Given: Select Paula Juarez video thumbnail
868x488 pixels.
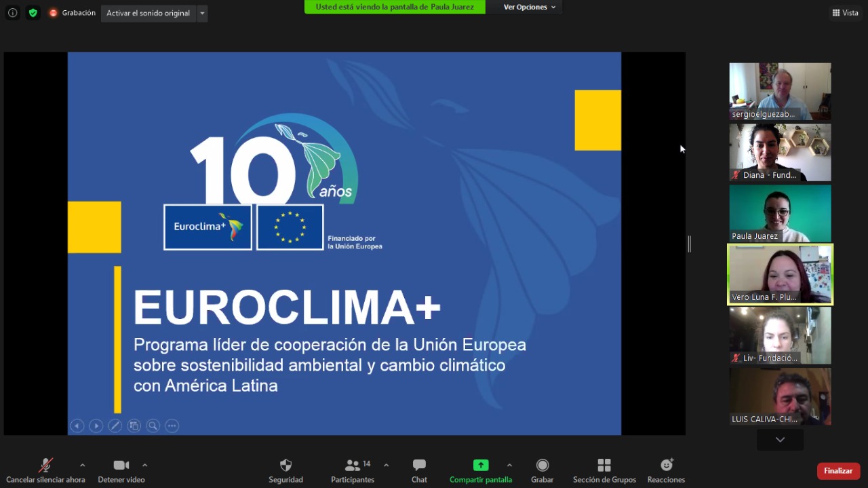Looking at the screenshot, I should 780,214.
